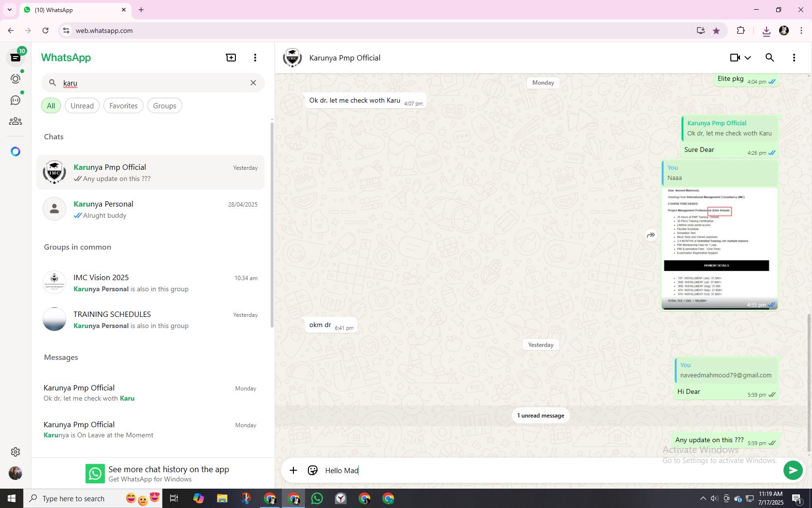
Task: Click the chat pane scrollbar
Action: pyautogui.click(x=809, y=383)
